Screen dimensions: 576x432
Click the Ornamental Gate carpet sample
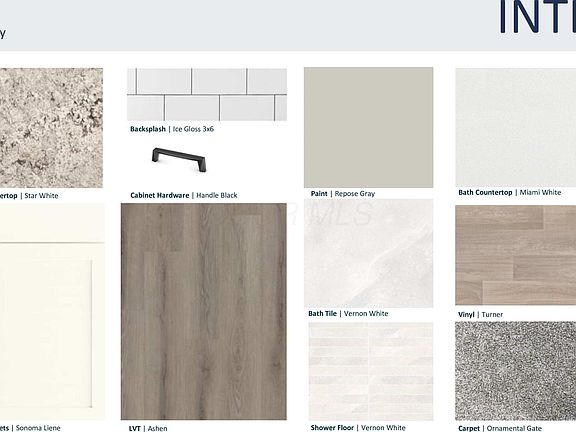click(x=516, y=371)
